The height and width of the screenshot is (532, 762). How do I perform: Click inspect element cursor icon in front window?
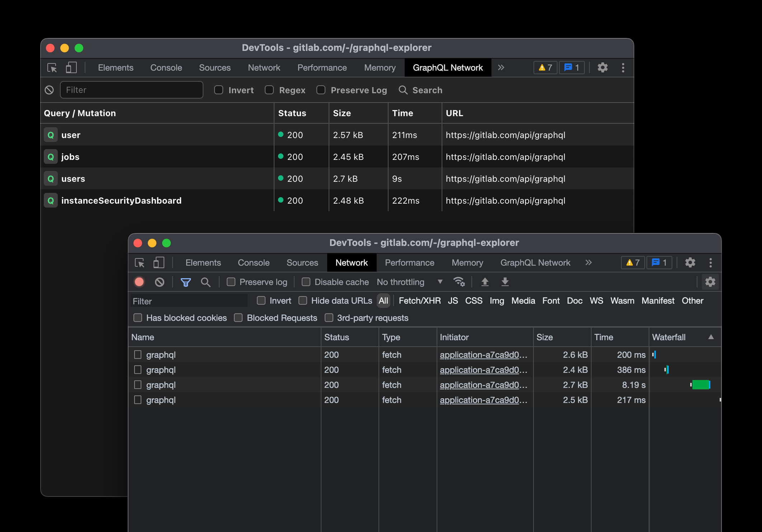140,263
